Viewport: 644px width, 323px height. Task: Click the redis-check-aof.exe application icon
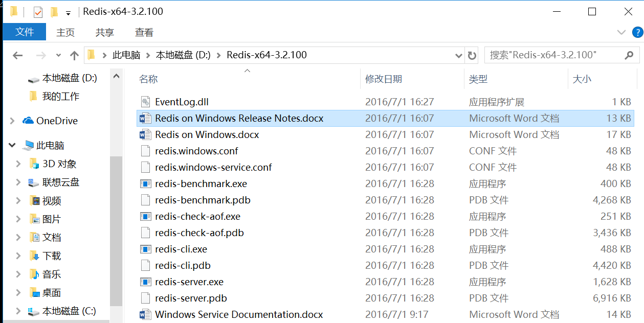[145, 216]
